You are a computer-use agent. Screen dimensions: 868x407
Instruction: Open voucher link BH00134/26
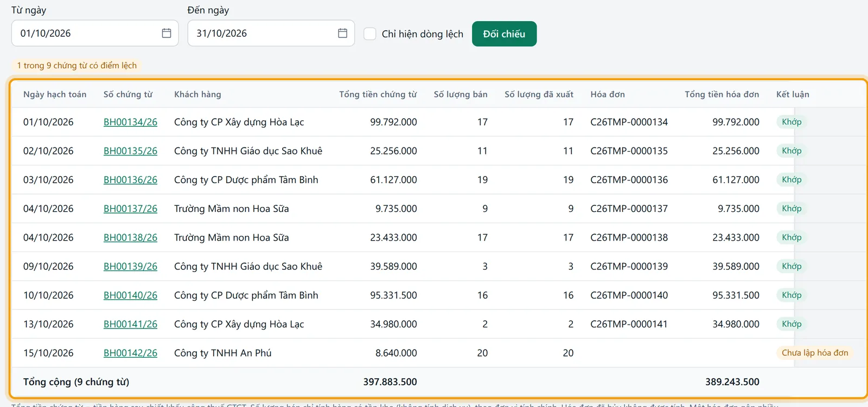pos(130,122)
